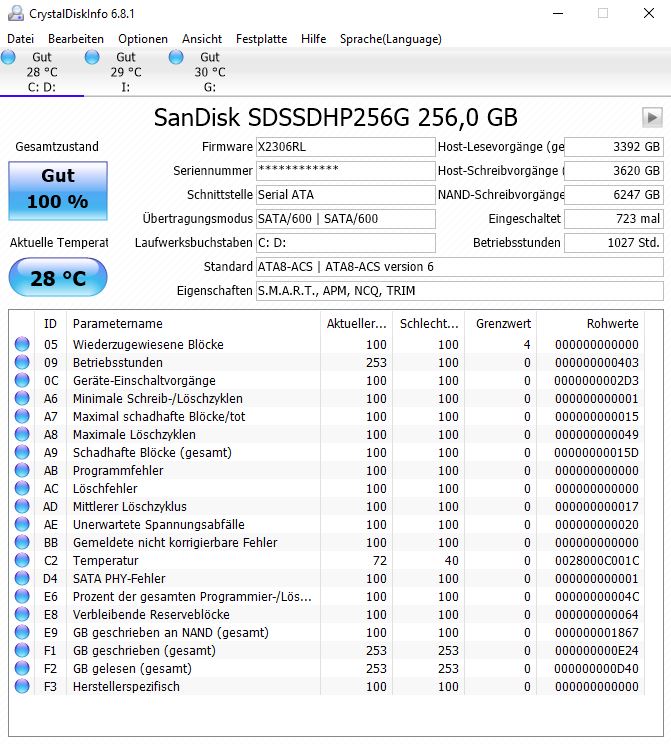Click the ID column header
Screen dimensions: 671x744
pyautogui.click(x=51, y=324)
